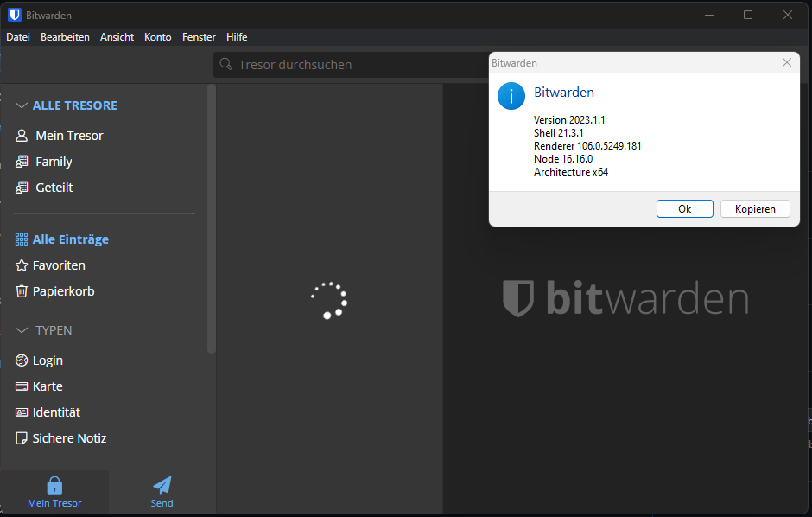Click the Shell 21.3.1 text
This screenshot has width=812, height=517.
559,132
